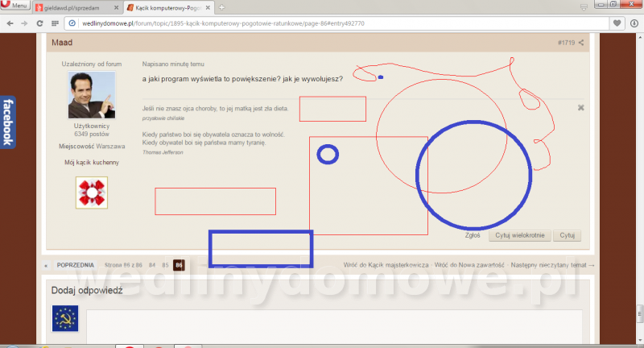
Task: Open the tab list menu icon
Action: pyautogui.click(x=584, y=7)
